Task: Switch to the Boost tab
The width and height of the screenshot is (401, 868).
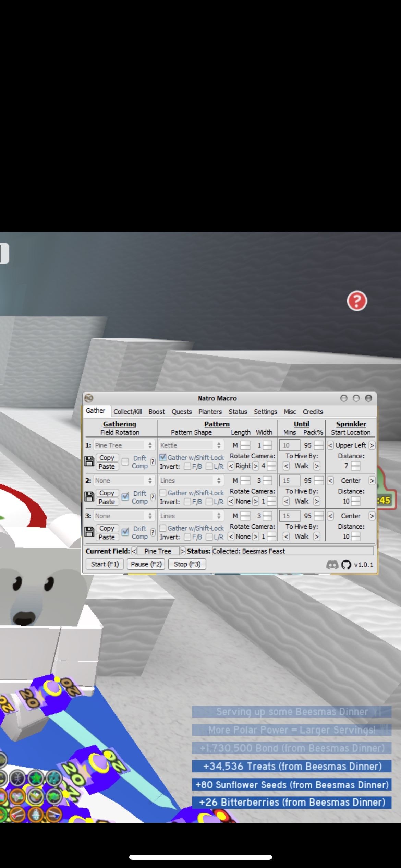Action: click(x=157, y=412)
